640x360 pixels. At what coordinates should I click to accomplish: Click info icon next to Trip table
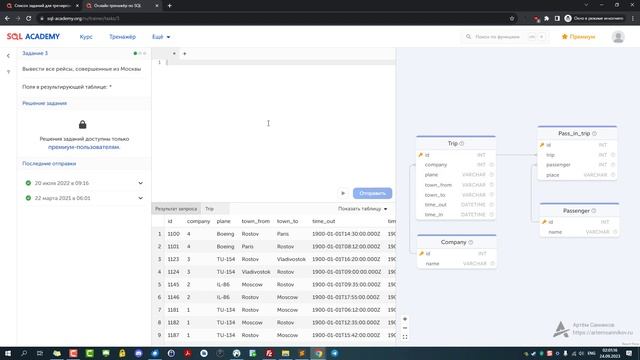click(x=462, y=144)
